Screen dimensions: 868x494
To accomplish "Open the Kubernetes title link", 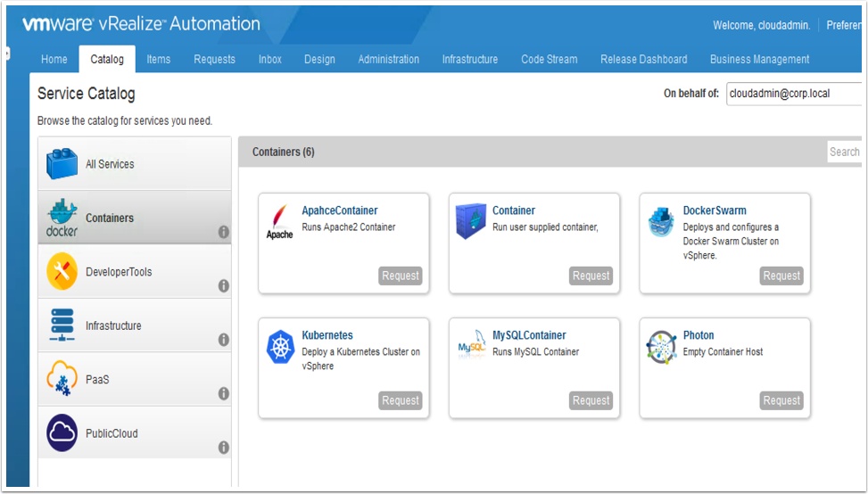I will 327,335.
